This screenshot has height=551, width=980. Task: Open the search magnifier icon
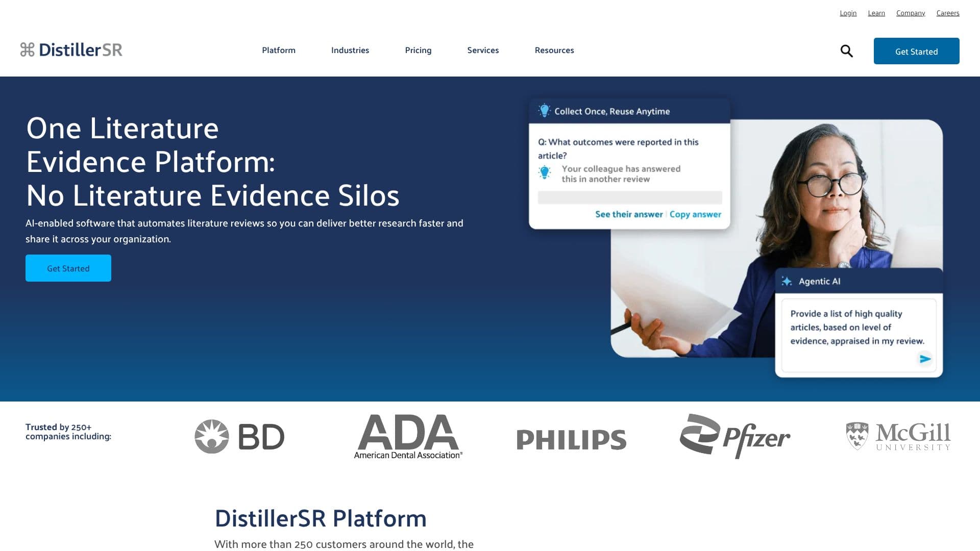coord(846,51)
